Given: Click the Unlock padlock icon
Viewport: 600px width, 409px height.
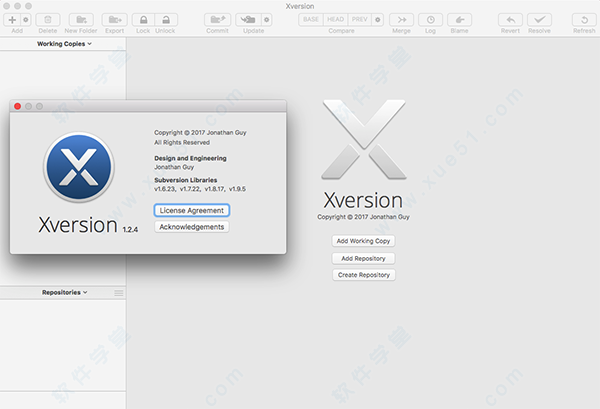Looking at the screenshot, I should click(166, 20).
